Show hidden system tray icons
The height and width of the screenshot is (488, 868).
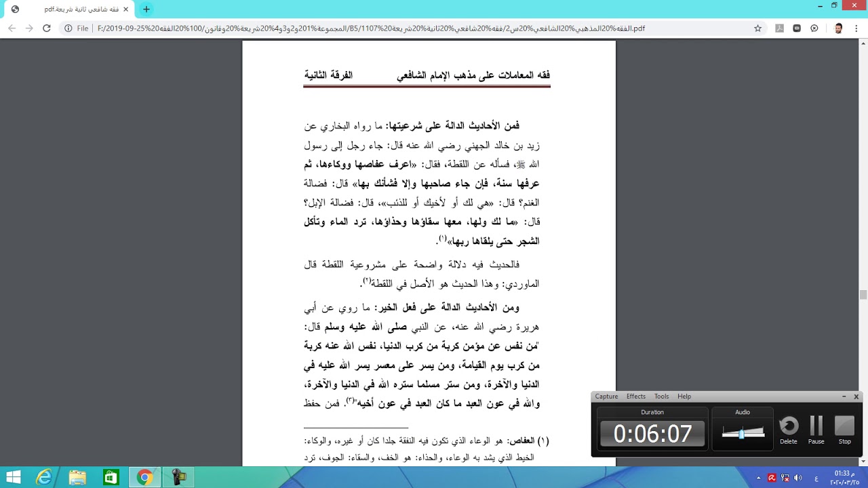(759, 478)
